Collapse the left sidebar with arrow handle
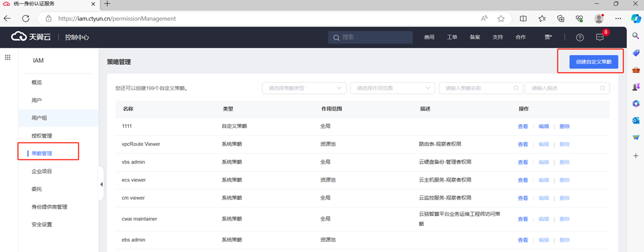Image resolution: width=644 pixels, height=252 pixels. coord(101,184)
